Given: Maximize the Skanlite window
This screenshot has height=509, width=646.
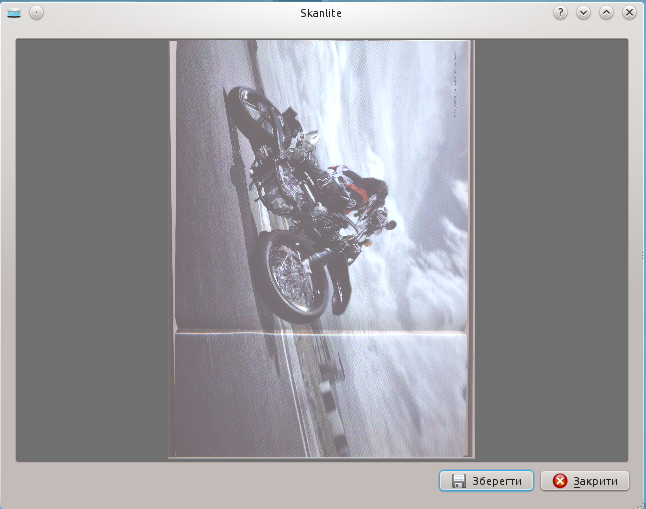Looking at the screenshot, I should click(606, 13).
